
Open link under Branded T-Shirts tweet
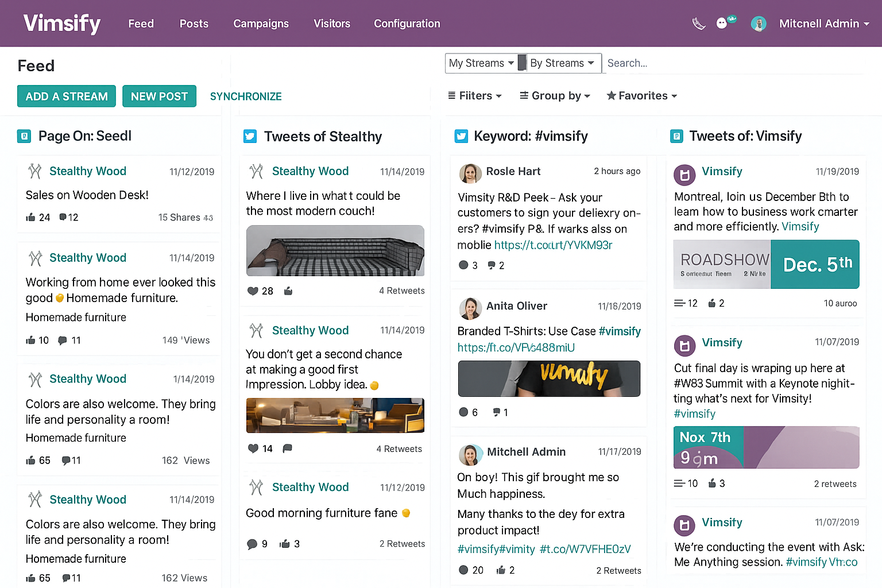[516, 347]
